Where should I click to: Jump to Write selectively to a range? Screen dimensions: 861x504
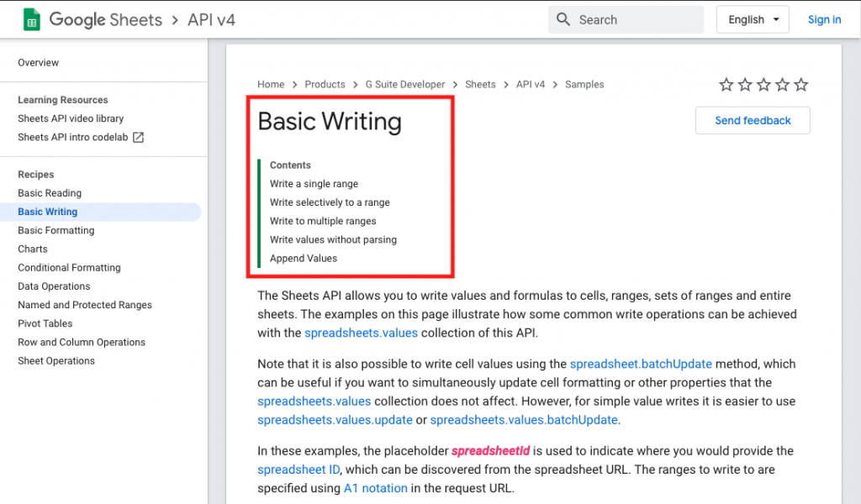pyautogui.click(x=330, y=202)
